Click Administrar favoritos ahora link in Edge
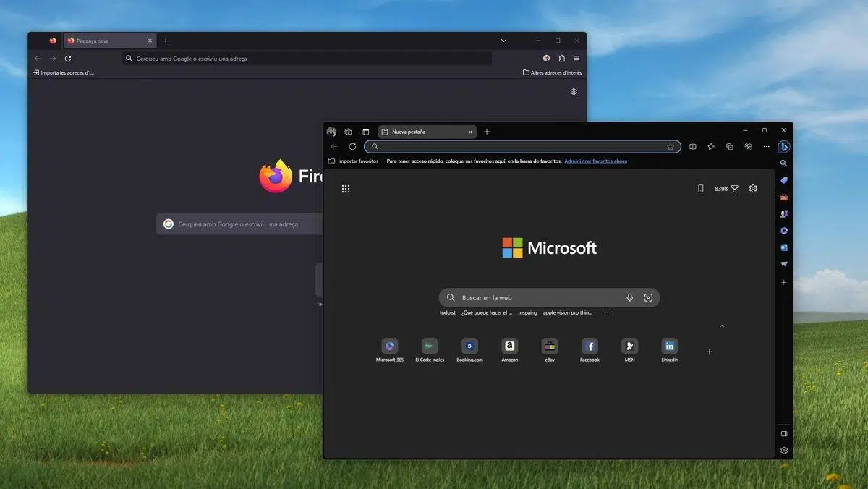868x489 pixels. (596, 161)
